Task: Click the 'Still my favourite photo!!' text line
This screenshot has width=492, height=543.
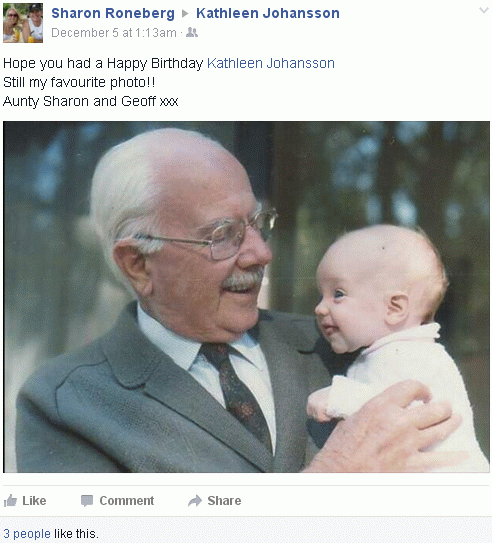Action: tap(79, 82)
